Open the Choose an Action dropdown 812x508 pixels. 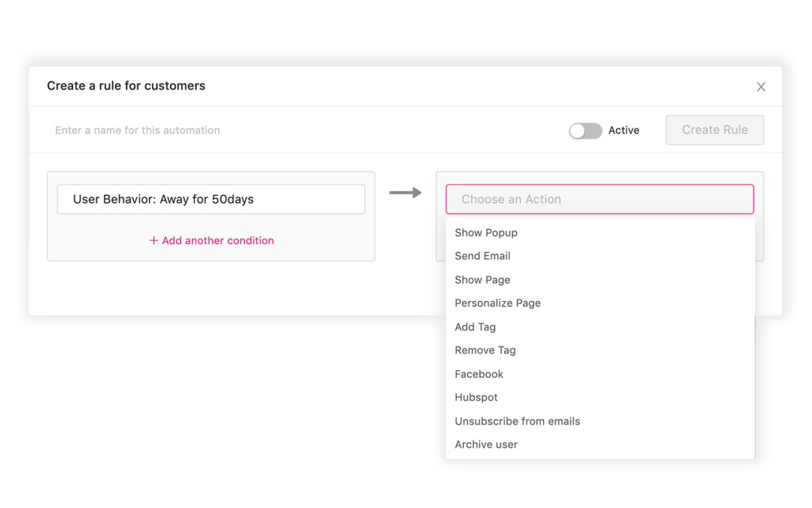point(599,199)
